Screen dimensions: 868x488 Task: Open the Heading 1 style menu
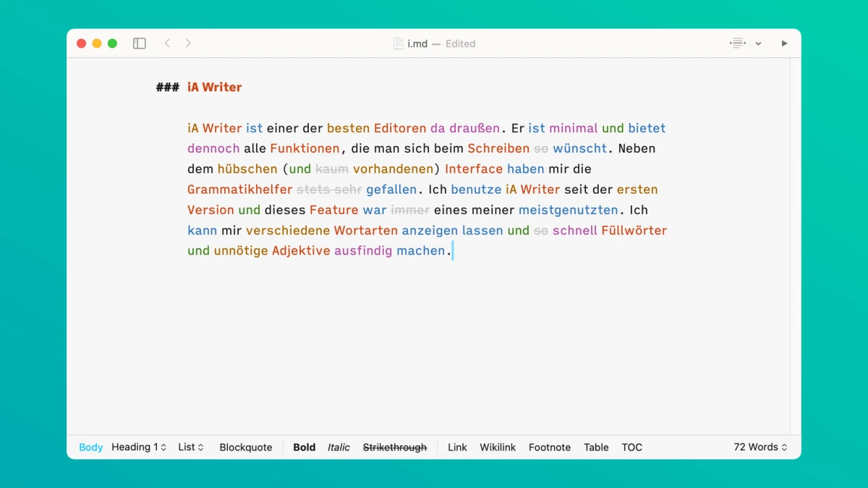(139, 448)
